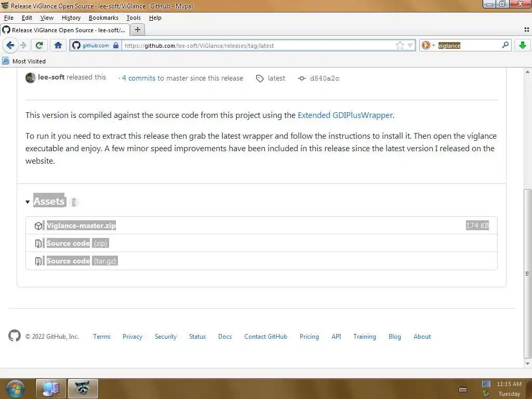
Task: Open the Security footer link
Action: coord(166,337)
